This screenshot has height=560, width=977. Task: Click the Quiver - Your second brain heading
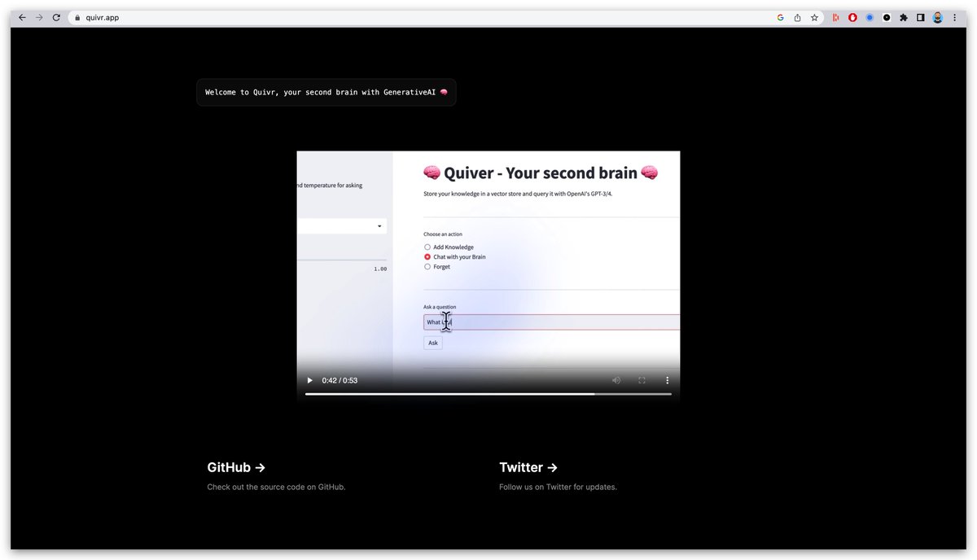coord(541,173)
